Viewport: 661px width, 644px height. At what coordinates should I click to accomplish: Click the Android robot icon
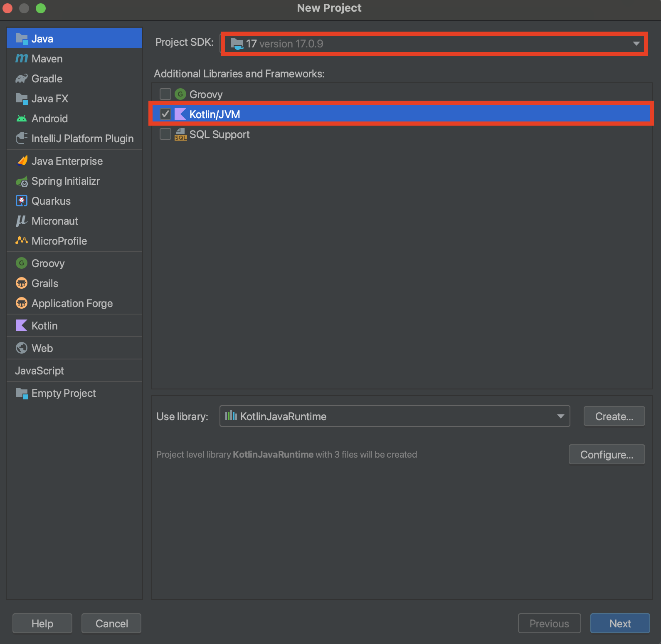22,119
